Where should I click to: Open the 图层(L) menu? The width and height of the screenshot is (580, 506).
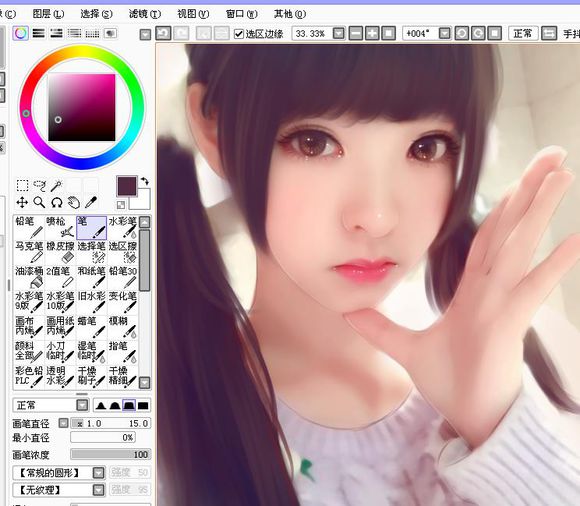(48, 14)
